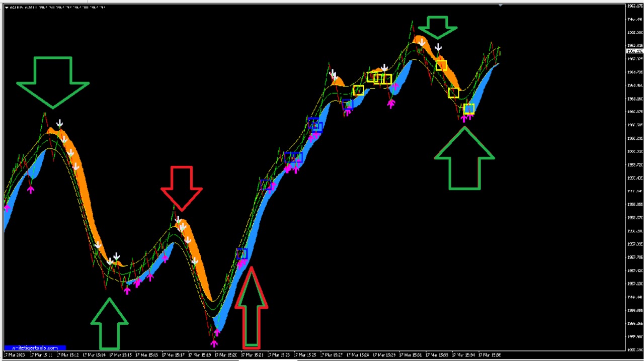This screenshot has height=362, width=644.
Task: Click the 17 Mar 2023 date label
Action: (x=15, y=355)
